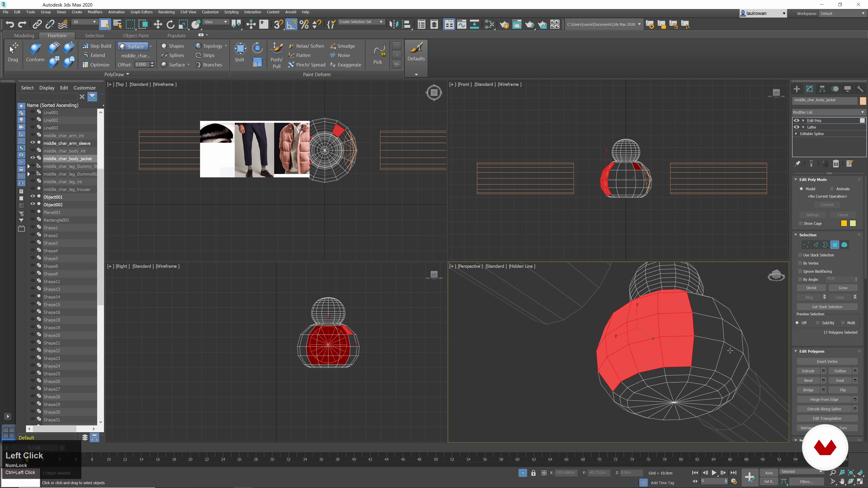Enable Show Cage checkbox

pos(801,223)
